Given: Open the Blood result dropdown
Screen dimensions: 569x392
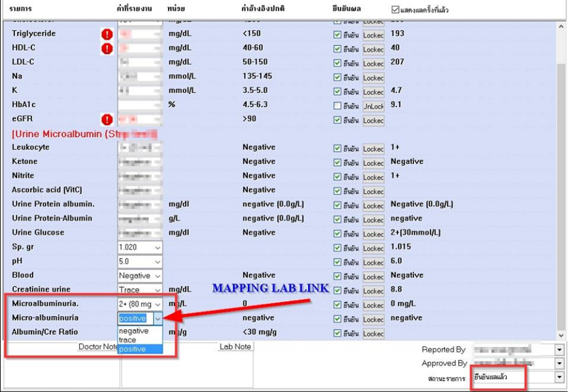Looking at the screenshot, I should tap(158, 276).
